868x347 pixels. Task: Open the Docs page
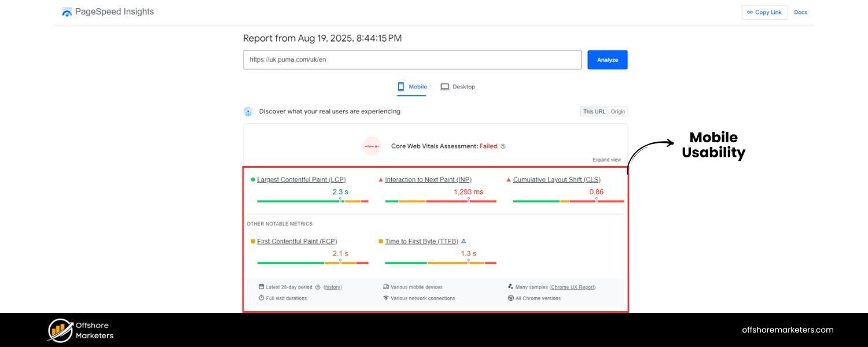(x=801, y=12)
